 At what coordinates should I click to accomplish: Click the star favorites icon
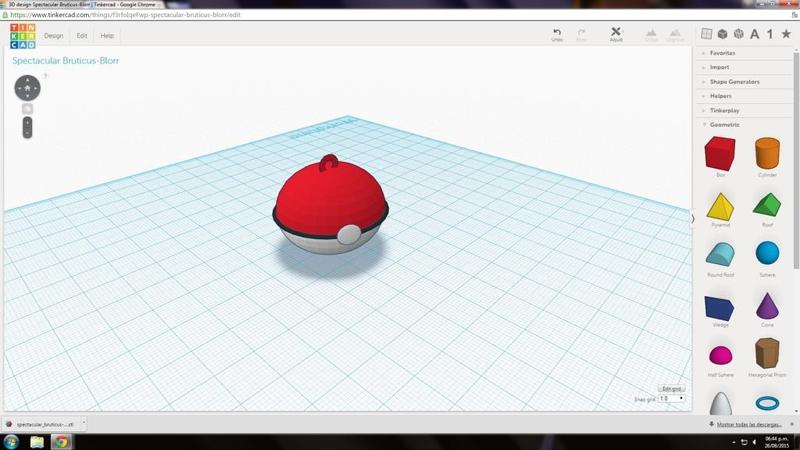[786, 34]
